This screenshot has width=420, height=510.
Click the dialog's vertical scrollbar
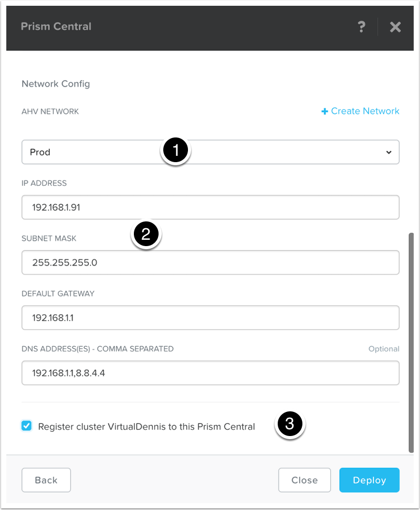411,341
